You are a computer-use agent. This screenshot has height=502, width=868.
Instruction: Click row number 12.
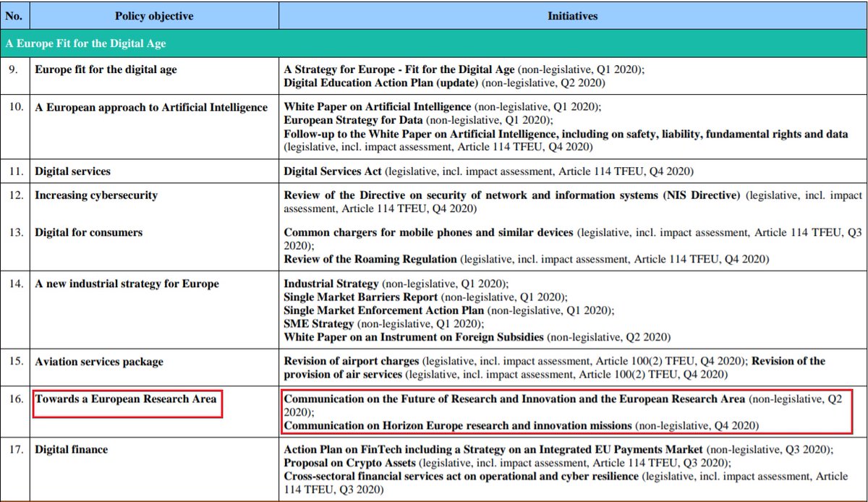(x=14, y=195)
